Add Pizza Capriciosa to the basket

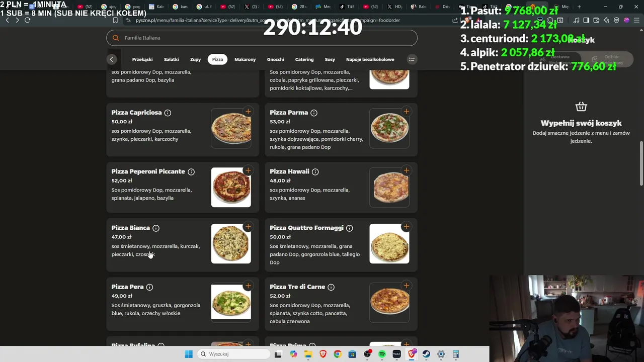click(x=248, y=111)
